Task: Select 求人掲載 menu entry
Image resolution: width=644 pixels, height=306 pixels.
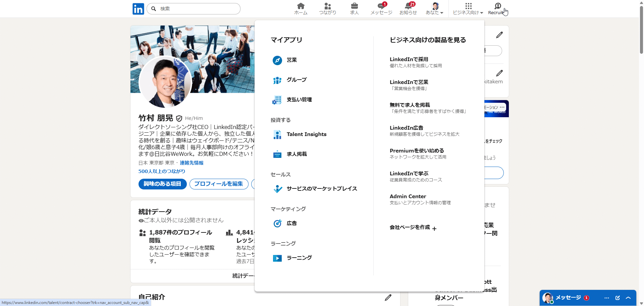Action: click(297, 154)
